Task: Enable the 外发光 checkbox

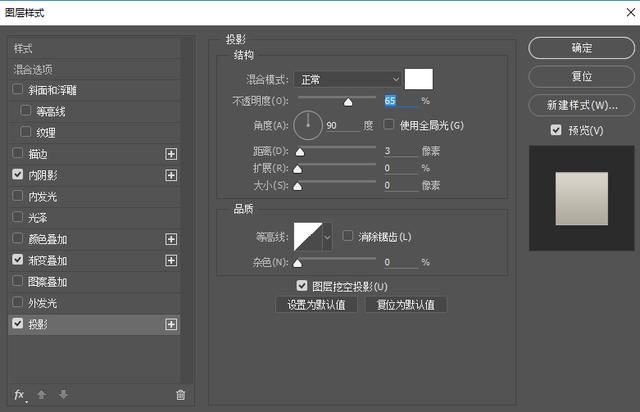Action: click(x=18, y=302)
